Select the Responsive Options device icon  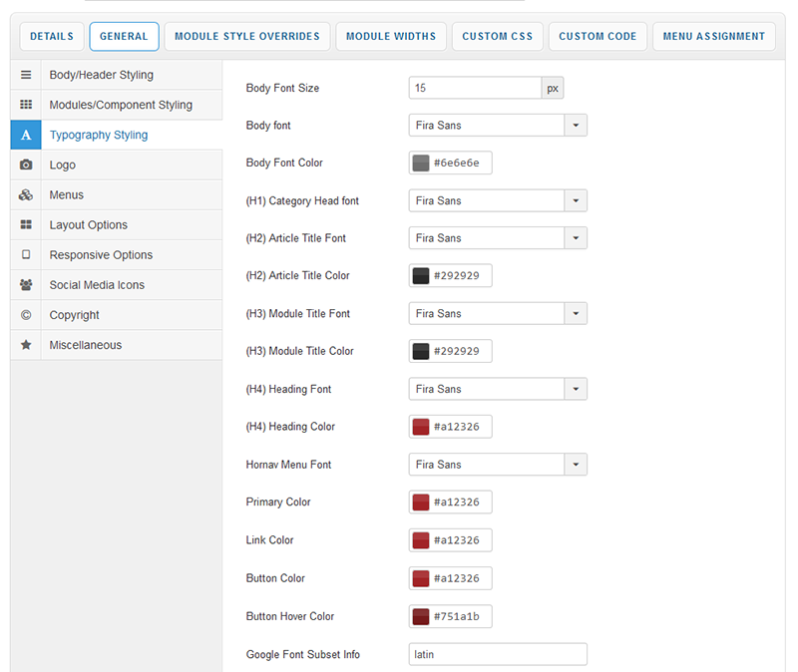[x=26, y=254]
